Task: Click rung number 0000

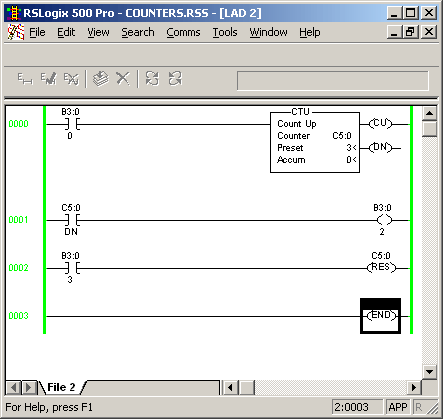Action: [x=18, y=124]
